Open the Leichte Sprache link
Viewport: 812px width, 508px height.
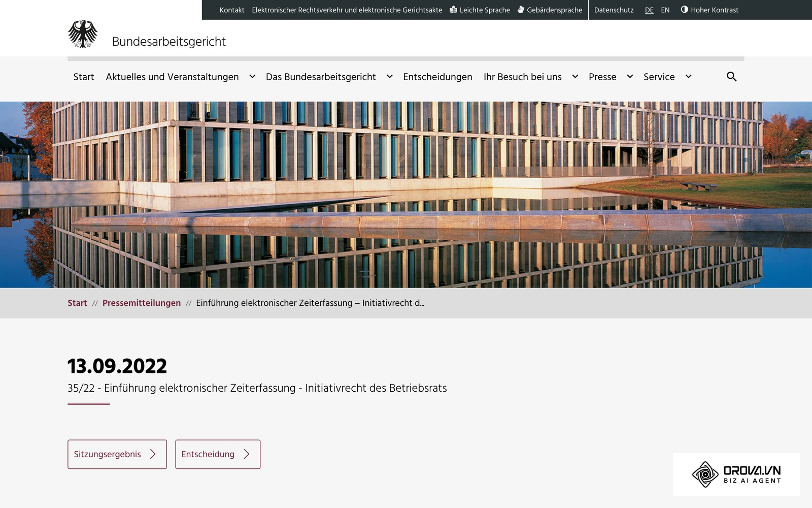coord(480,10)
